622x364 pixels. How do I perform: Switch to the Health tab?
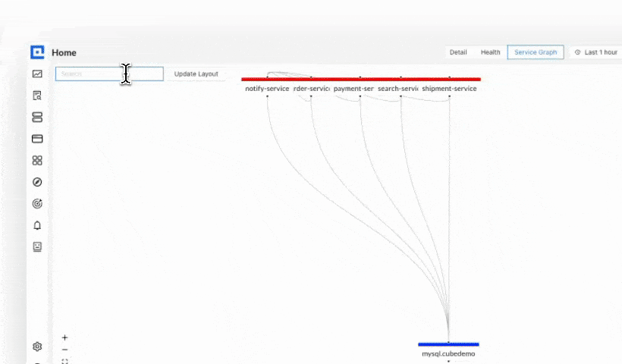click(x=490, y=52)
